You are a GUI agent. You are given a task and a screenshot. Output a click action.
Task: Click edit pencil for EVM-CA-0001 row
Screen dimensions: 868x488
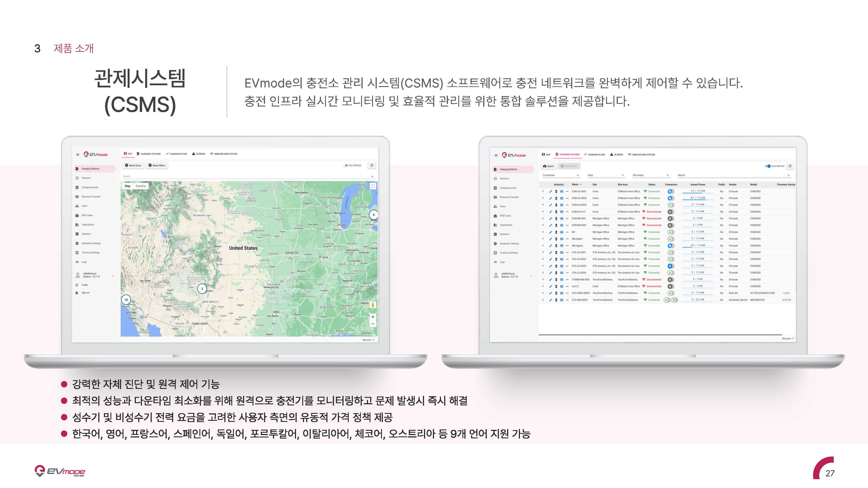click(x=551, y=191)
